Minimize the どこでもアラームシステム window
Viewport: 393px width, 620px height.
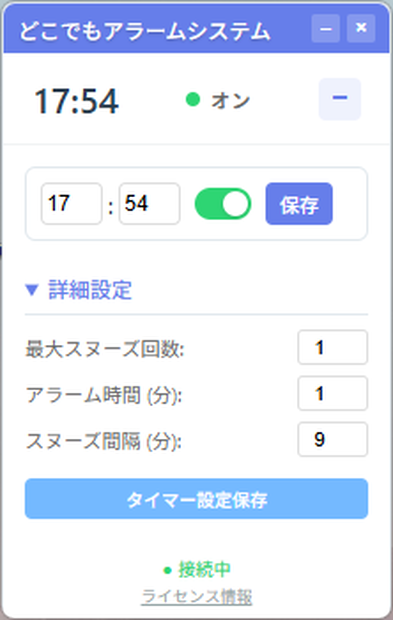(325, 28)
